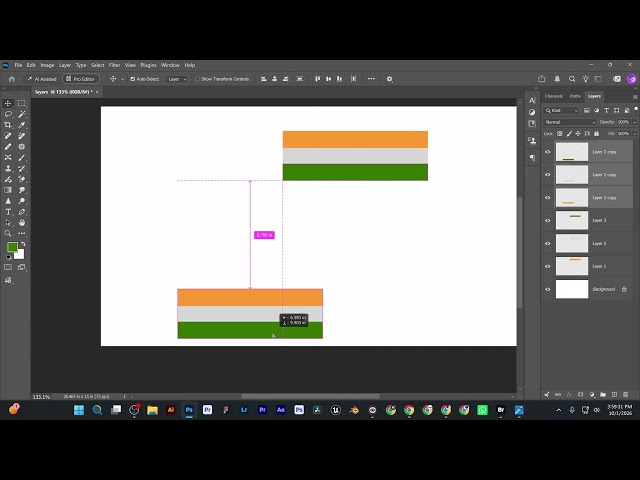Click align horizontal centers icon
Screen dimensions: 640x480
(x=275, y=79)
